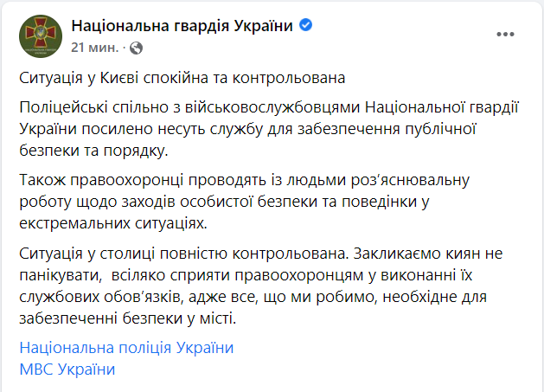This screenshot has width=544, height=392.
Task: Click the text line "безпеки та порядку."
Action: click(x=88, y=151)
